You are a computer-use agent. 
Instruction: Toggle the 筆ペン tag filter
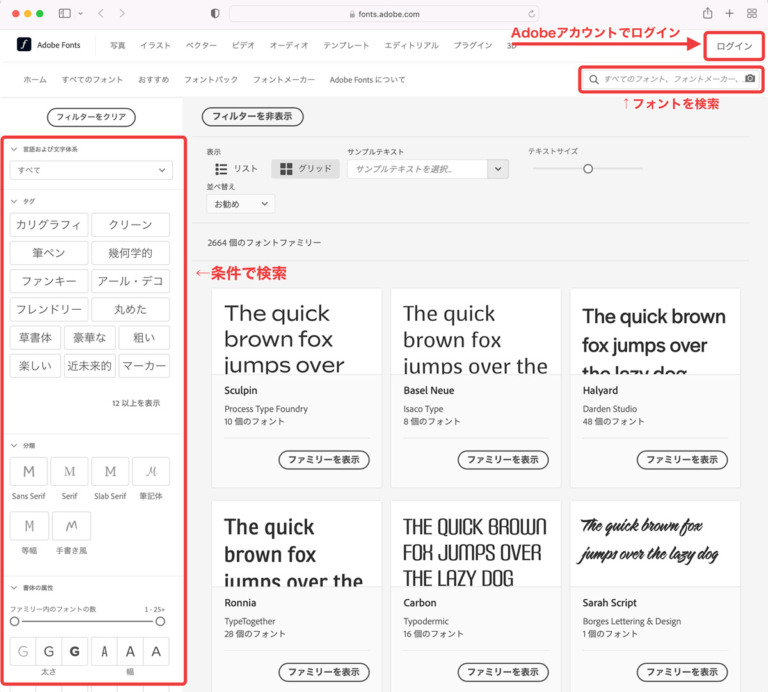click(49, 253)
